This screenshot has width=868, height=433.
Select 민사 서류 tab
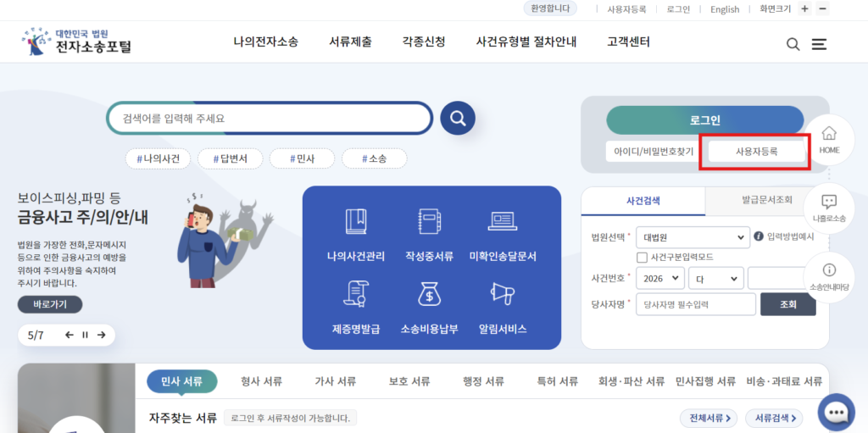[x=182, y=381]
